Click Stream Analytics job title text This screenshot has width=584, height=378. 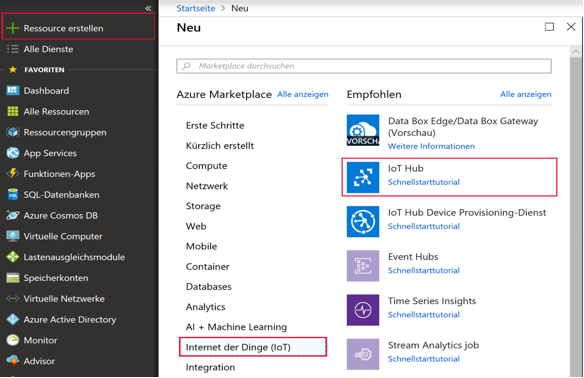click(x=433, y=345)
